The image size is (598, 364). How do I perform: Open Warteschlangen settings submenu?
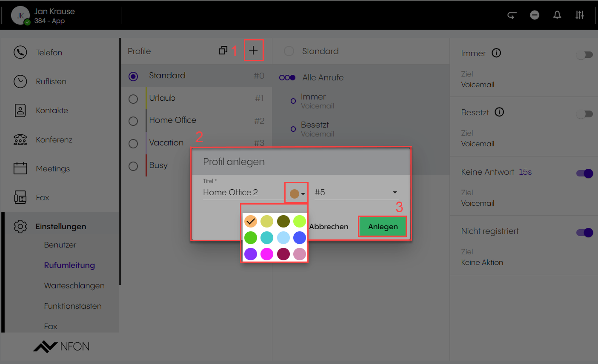click(x=74, y=285)
